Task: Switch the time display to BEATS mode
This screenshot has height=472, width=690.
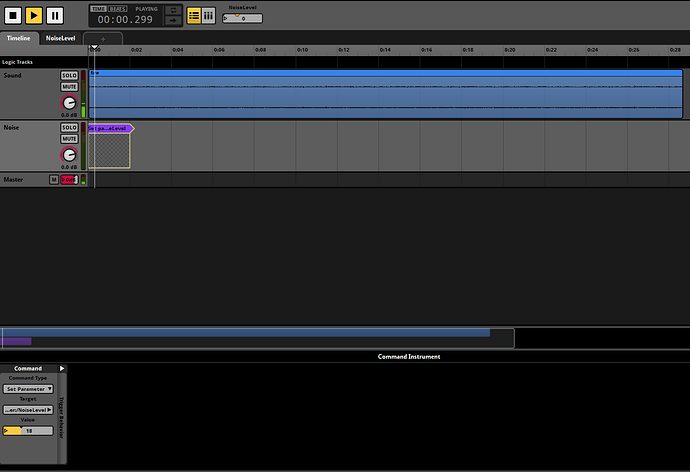Action: tap(117, 9)
